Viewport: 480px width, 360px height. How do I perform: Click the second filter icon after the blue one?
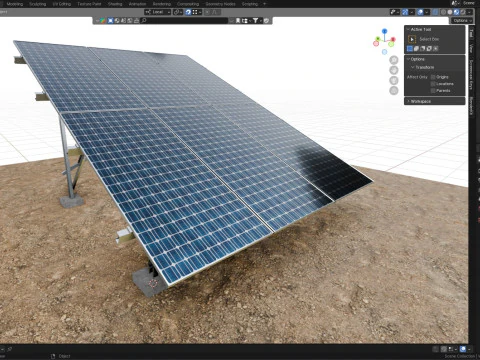coord(117,21)
